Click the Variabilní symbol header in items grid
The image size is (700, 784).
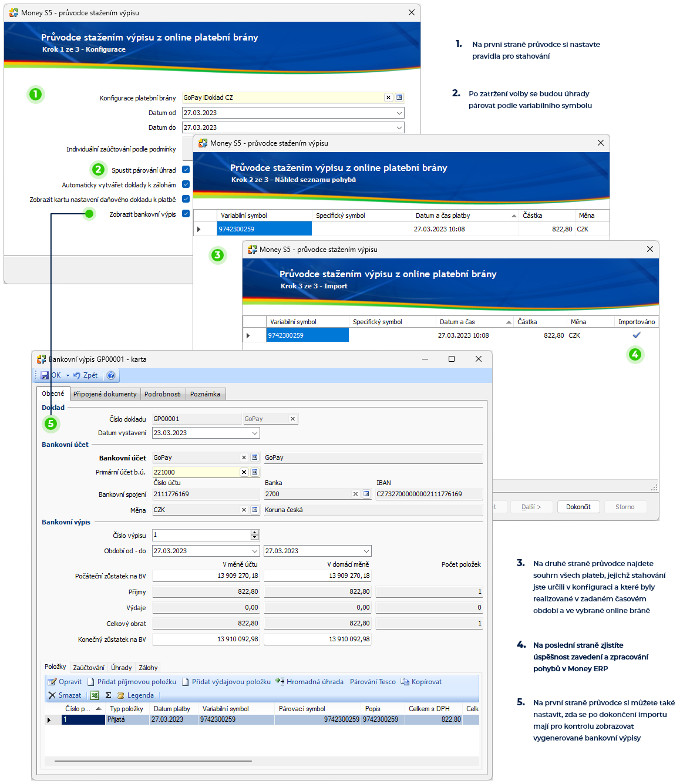[236, 709]
